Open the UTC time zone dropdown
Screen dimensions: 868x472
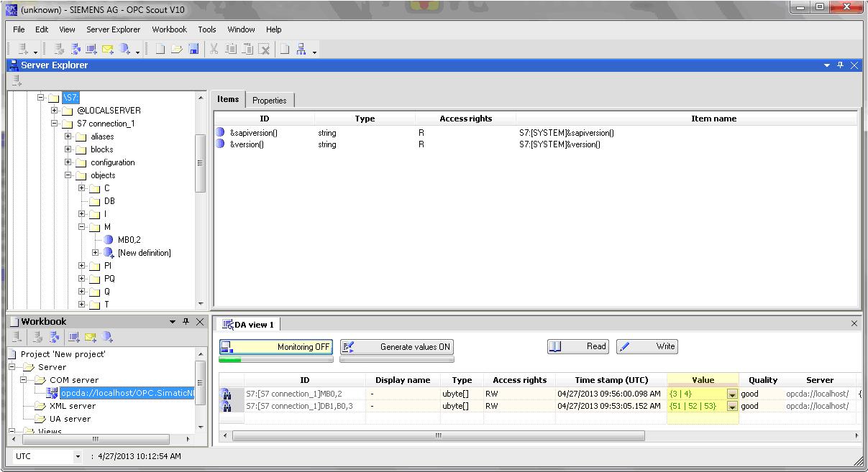point(78,457)
